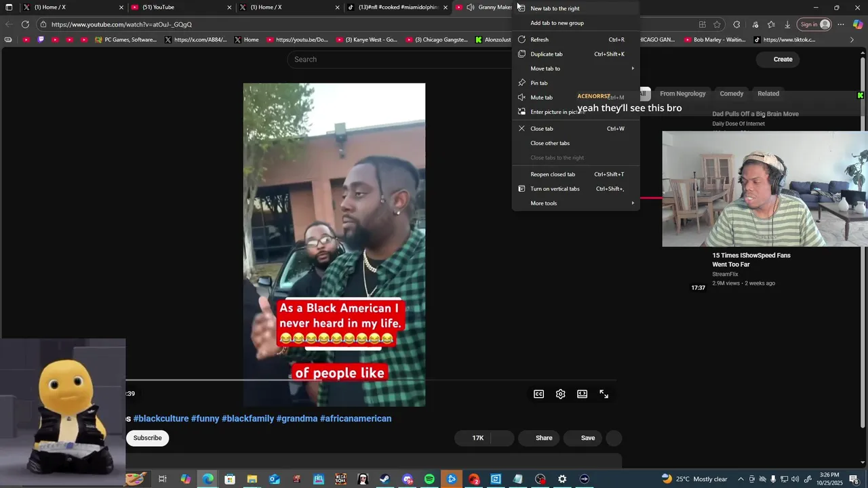Switch to theater mode in video player
868x488 pixels.
click(583, 394)
